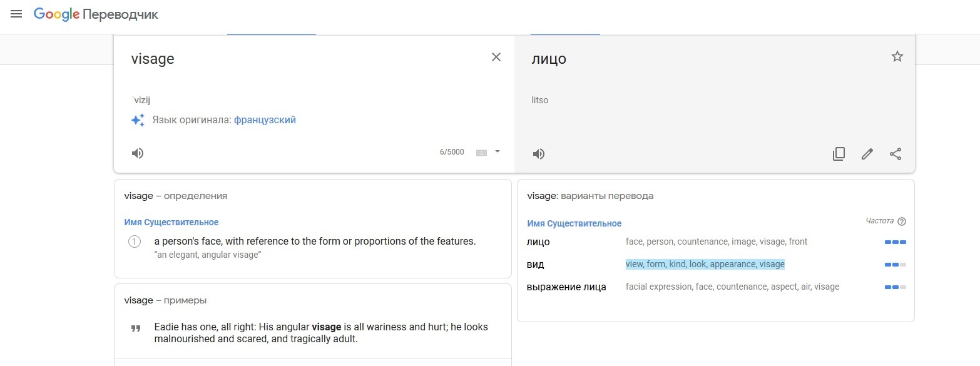Choose the variant выражение лица
Image resolution: width=980 pixels, height=366 pixels.
(x=566, y=287)
